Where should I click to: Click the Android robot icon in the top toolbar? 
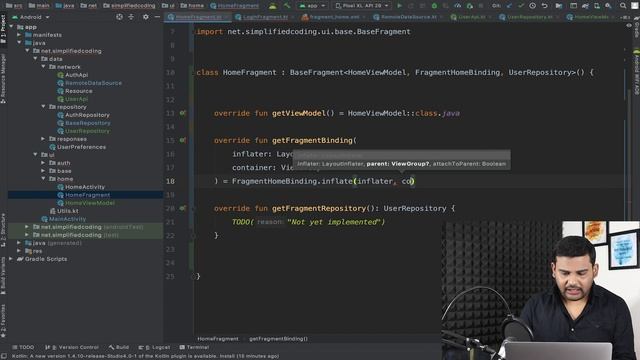click(x=273, y=6)
